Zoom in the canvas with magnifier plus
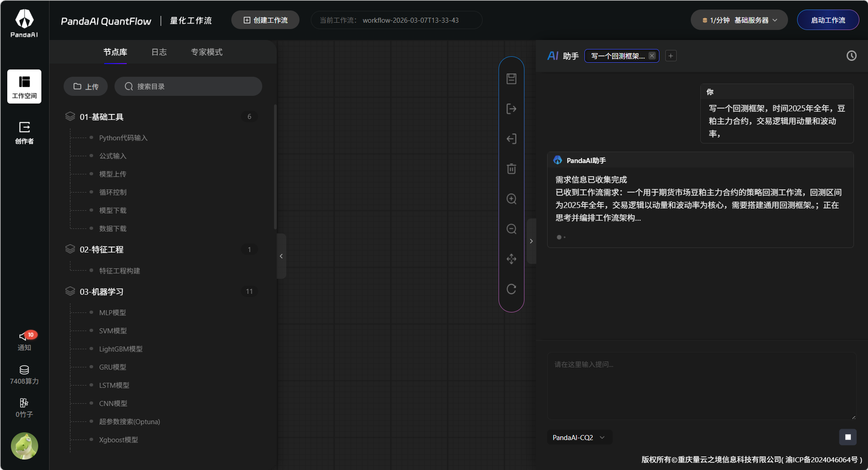The image size is (868, 470). pos(511,199)
